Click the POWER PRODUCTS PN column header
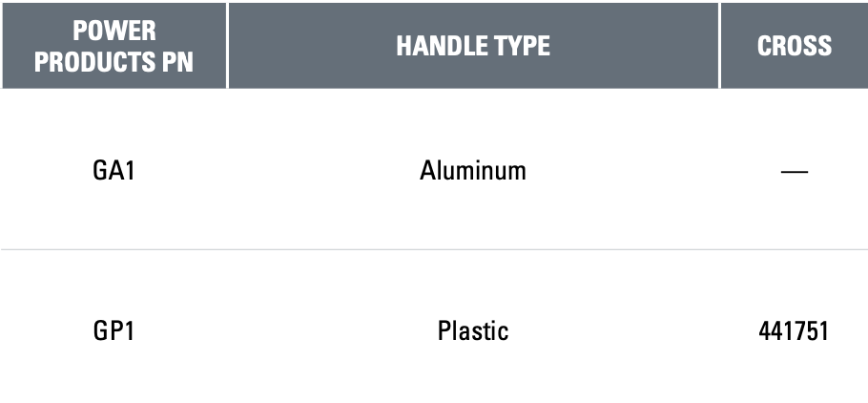868x403 pixels. click(114, 46)
